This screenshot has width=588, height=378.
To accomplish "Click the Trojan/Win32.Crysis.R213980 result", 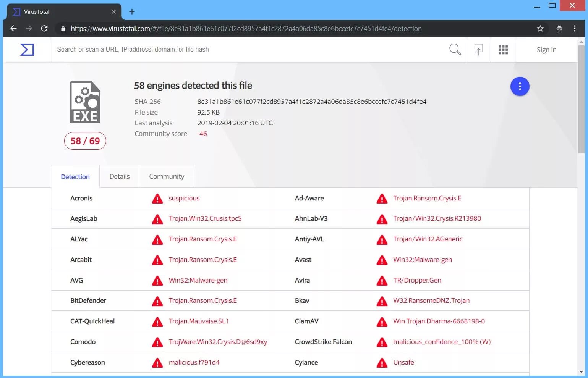I will point(437,218).
